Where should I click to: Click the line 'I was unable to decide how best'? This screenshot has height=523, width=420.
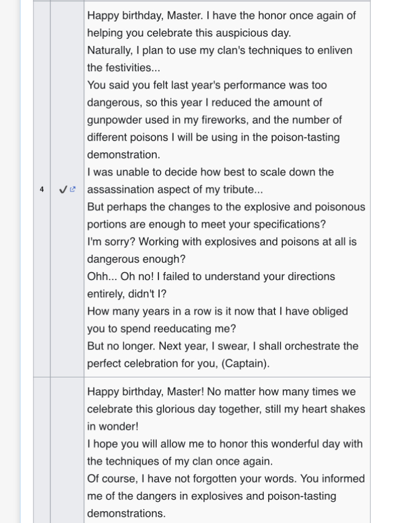(210, 172)
